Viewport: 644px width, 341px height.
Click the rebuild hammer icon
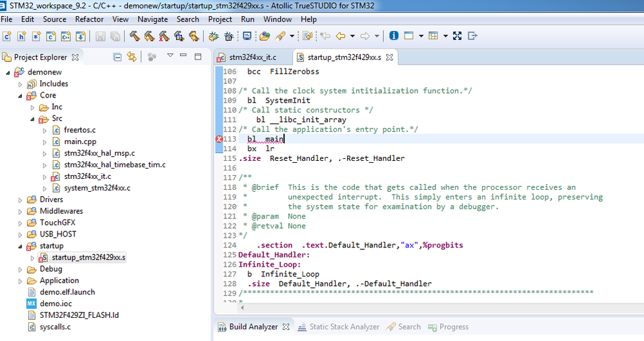[150, 36]
